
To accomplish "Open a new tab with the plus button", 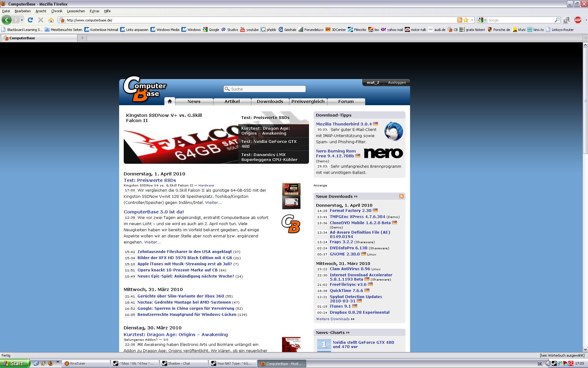I will click(82, 38).
